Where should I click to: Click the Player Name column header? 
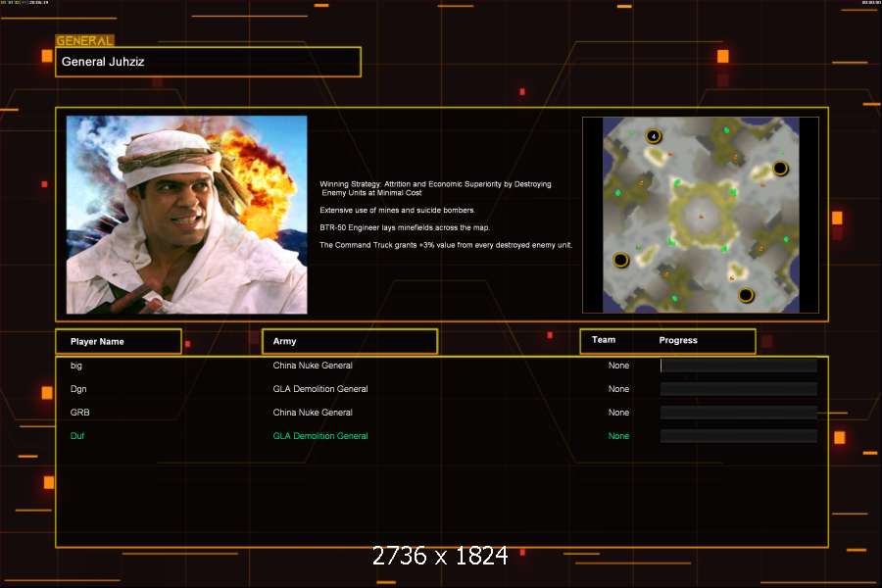pos(119,342)
